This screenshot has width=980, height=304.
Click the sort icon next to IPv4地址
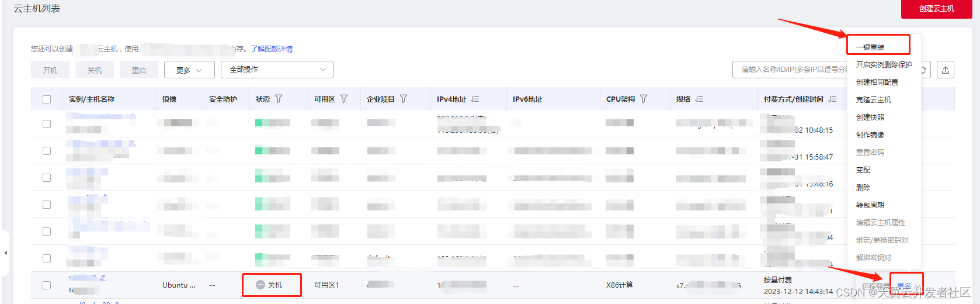click(475, 99)
